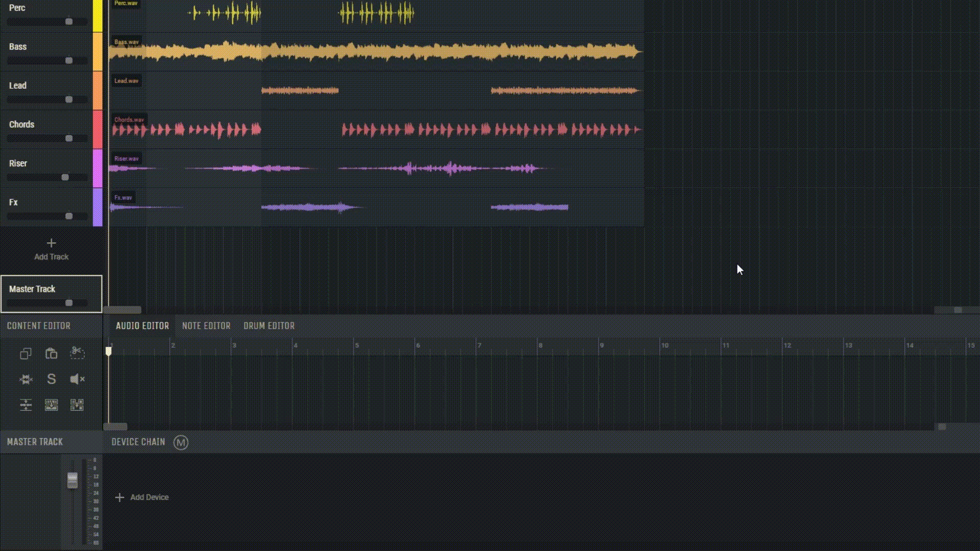Click bar 12 on the Audio Editor ruler
Screen dimensions: 980x551
(787, 345)
